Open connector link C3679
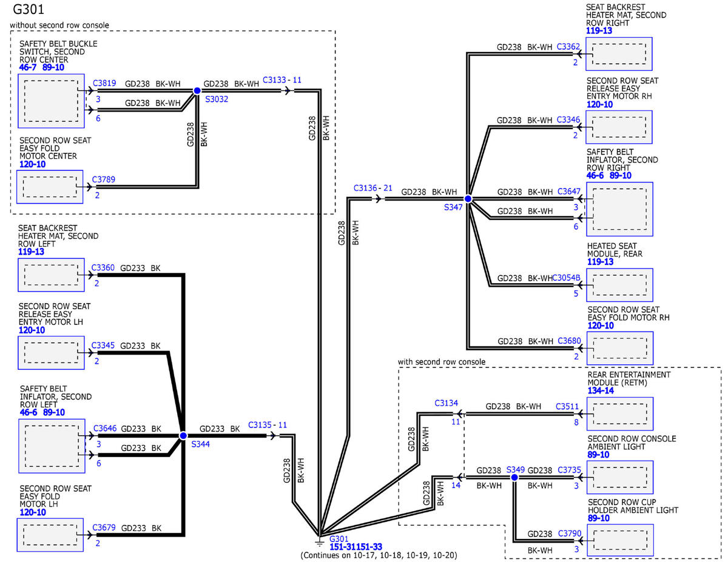Image resolution: width=728 pixels, height=562 pixels. tap(104, 527)
